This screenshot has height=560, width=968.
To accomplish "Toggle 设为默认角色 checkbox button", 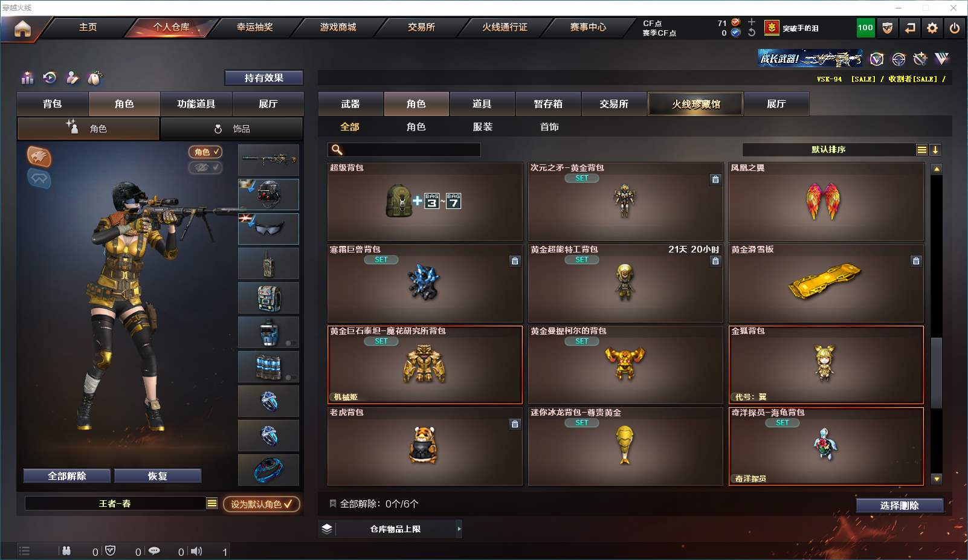I will [262, 504].
